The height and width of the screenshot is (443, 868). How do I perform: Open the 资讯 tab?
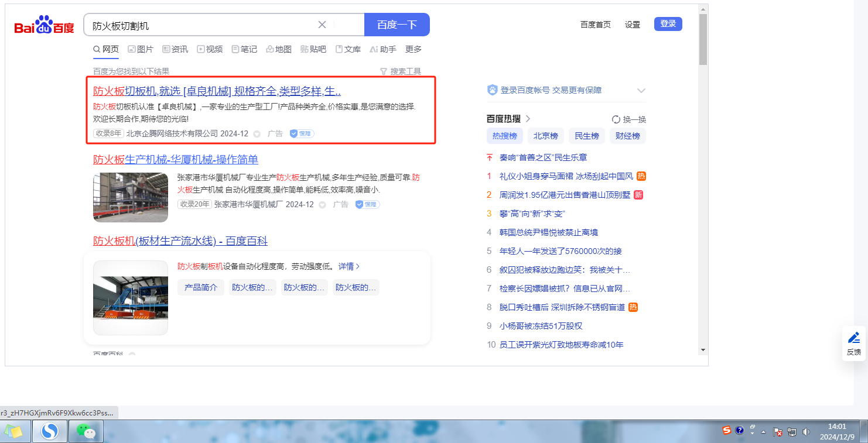coord(175,49)
